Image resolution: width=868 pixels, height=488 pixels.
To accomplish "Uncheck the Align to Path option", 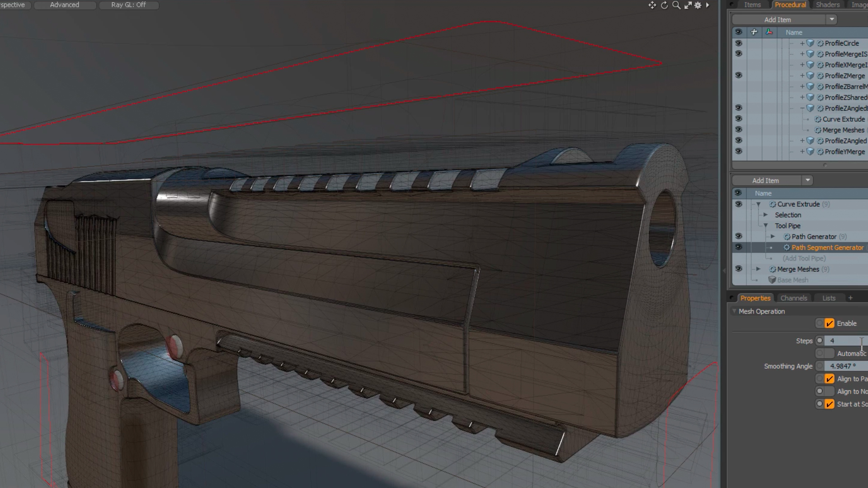I will pos(829,379).
